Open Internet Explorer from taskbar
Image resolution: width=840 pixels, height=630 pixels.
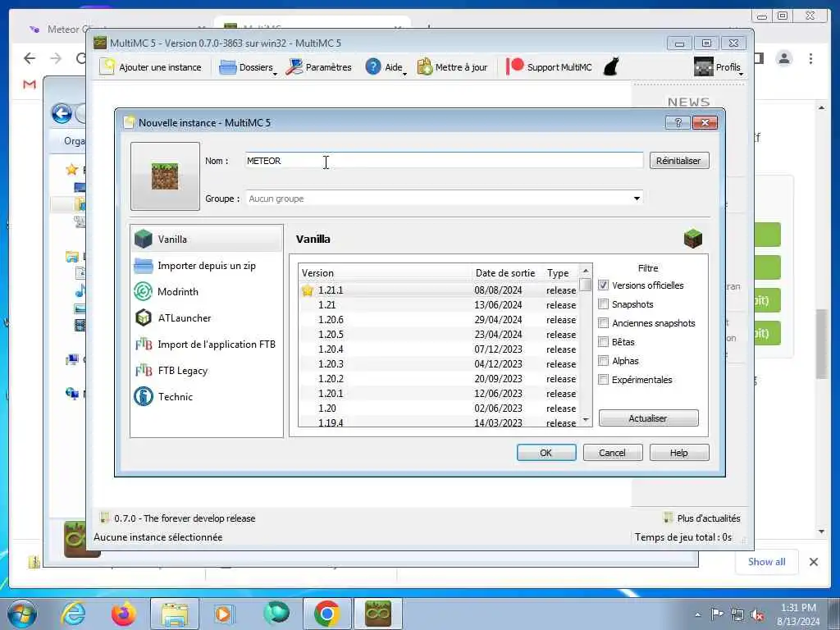click(73, 614)
